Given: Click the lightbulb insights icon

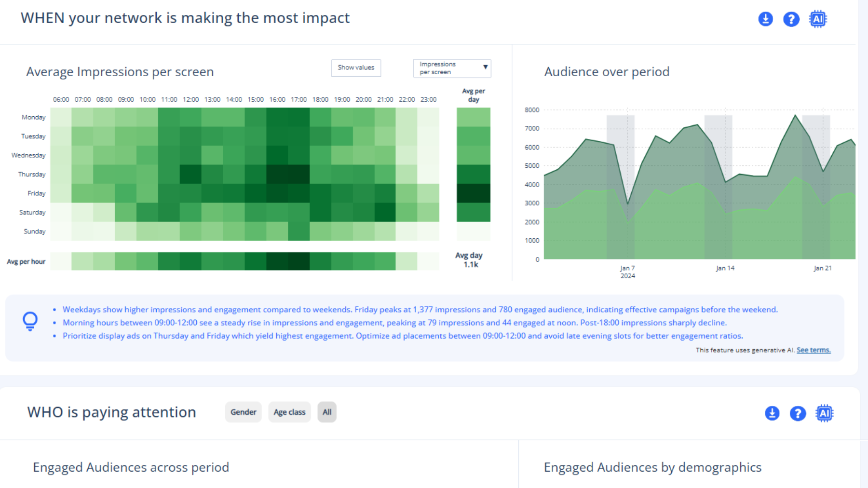Looking at the screenshot, I should [30, 321].
